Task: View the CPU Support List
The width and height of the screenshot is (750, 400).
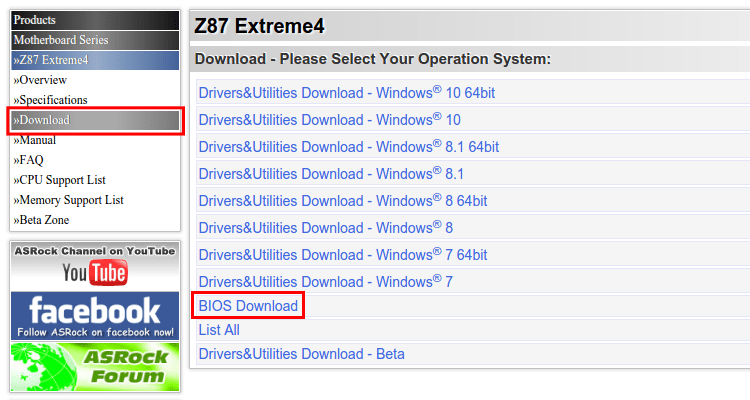Action: (59, 180)
